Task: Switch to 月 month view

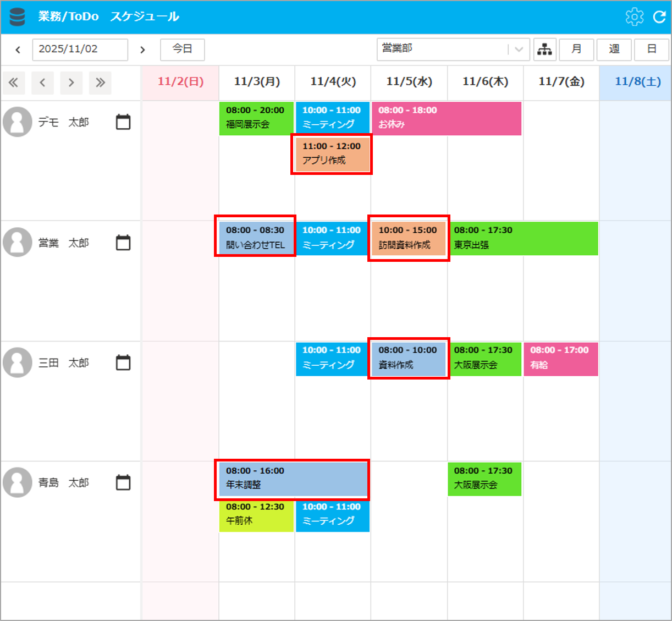Action: pos(576,50)
